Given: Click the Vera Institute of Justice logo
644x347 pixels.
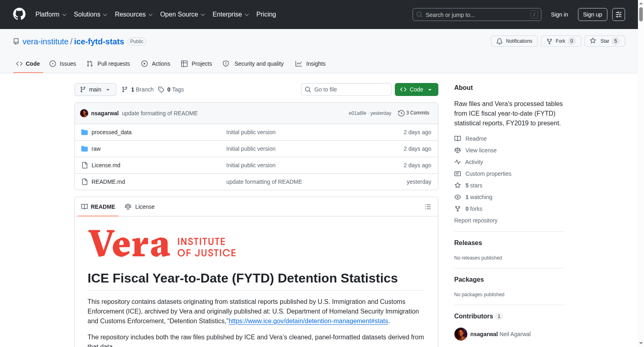Looking at the screenshot, I should 162,243.
